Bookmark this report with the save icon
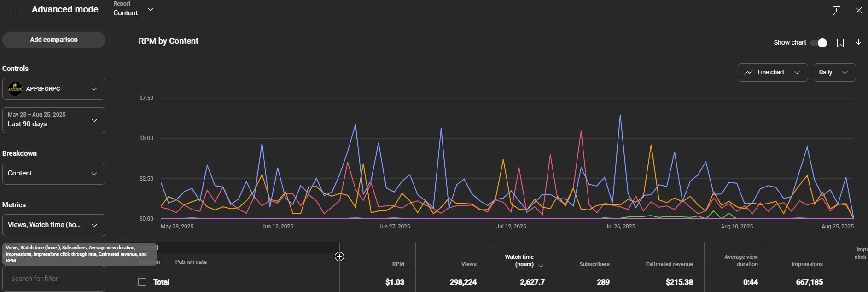Screen dimensions: 868x292 (x=840, y=43)
